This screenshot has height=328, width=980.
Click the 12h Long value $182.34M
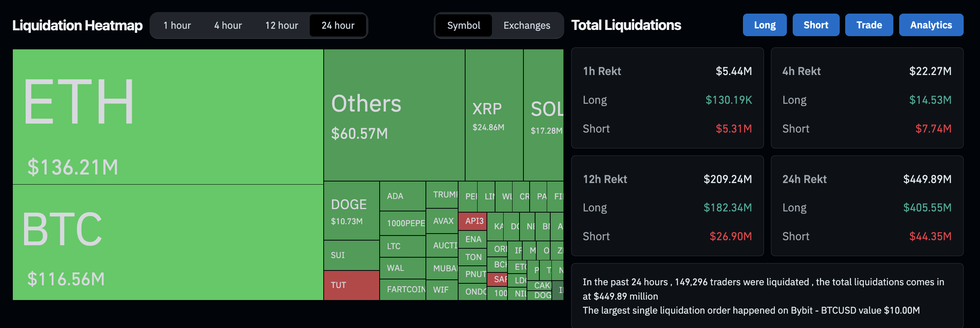tap(728, 208)
